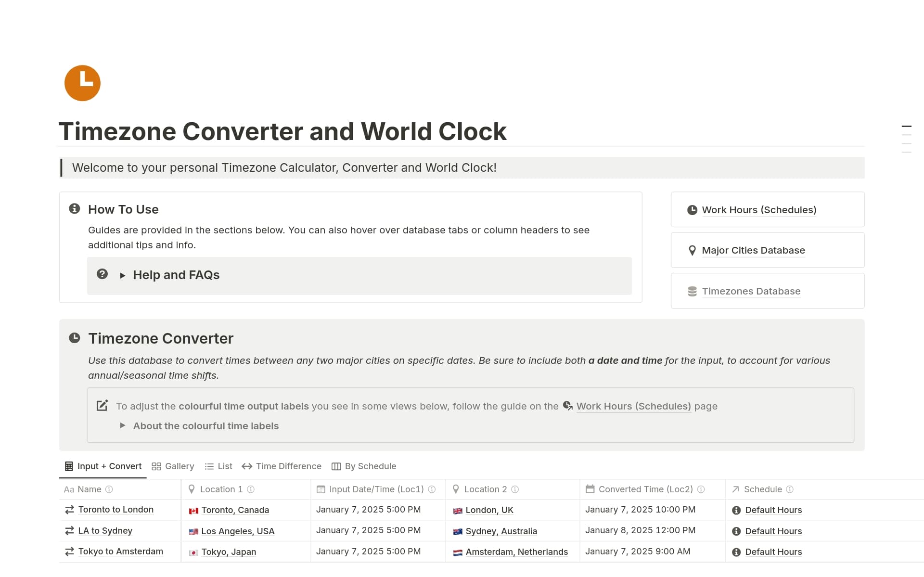Expand About the colourful time labels

123,425
